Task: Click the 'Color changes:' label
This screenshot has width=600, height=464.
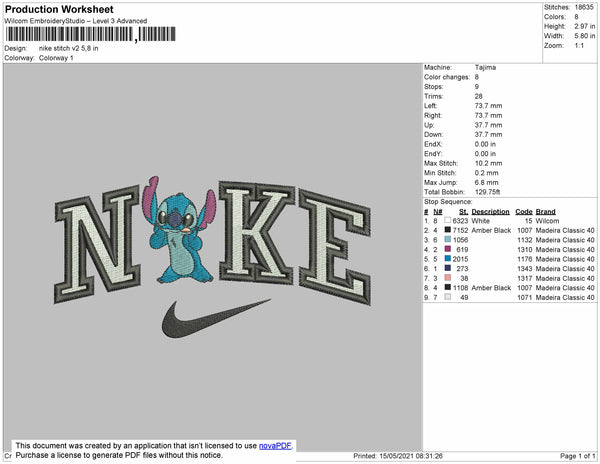Action: click(447, 77)
